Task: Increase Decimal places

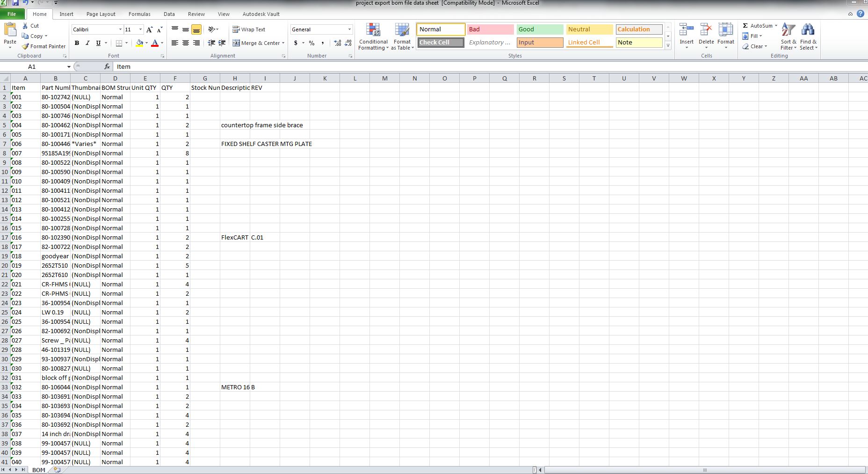Action: (x=338, y=43)
